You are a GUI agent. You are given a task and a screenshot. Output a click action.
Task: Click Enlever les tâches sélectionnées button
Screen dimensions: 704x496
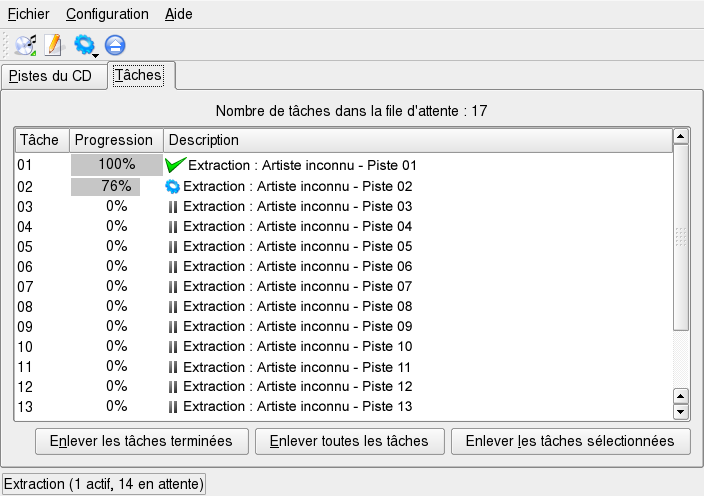pos(570,441)
